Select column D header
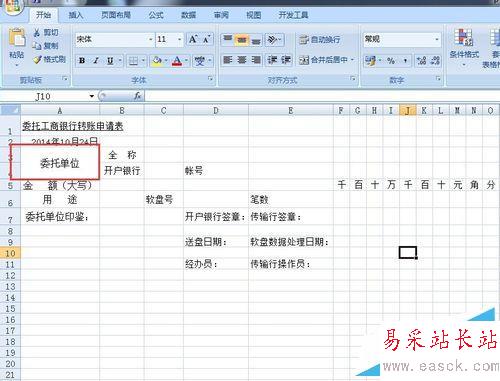This screenshot has width=500, height=381. coord(216,110)
